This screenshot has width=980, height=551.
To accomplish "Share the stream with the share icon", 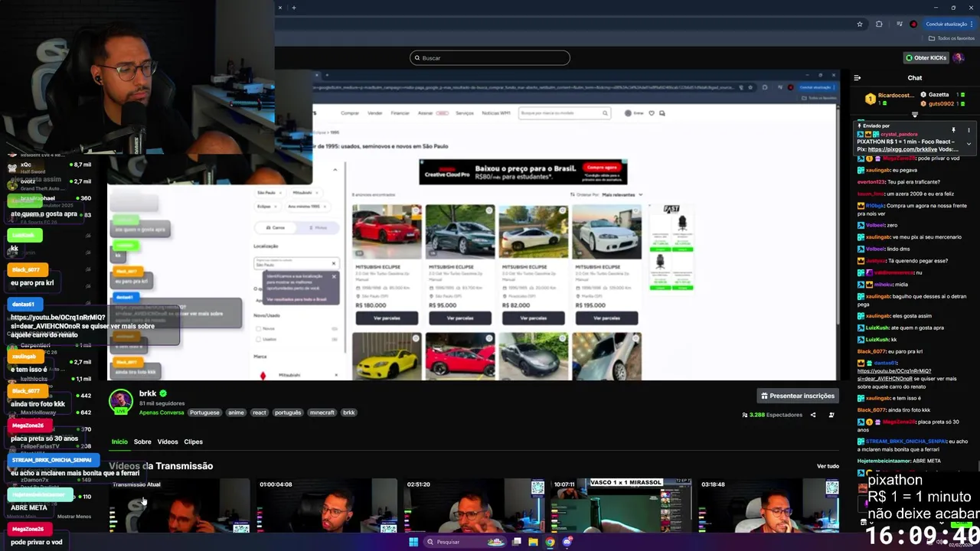I will pyautogui.click(x=813, y=415).
